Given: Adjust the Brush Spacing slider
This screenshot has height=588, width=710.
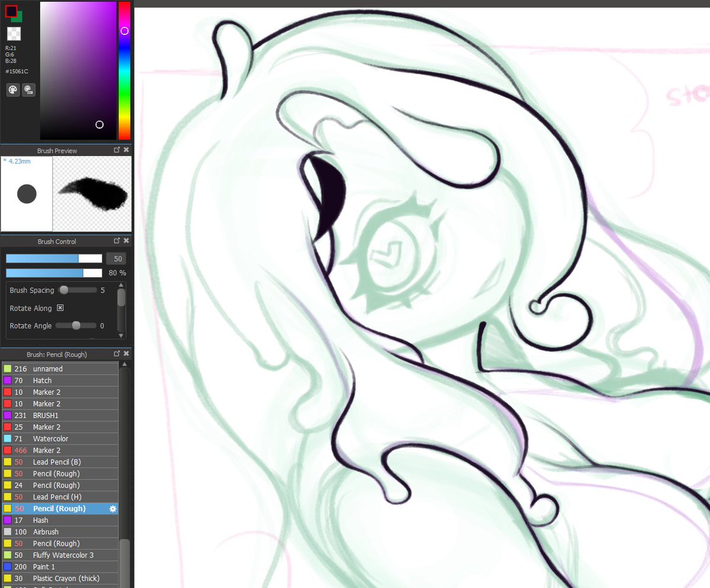Looking at the screenshot, I should [78, 290].
